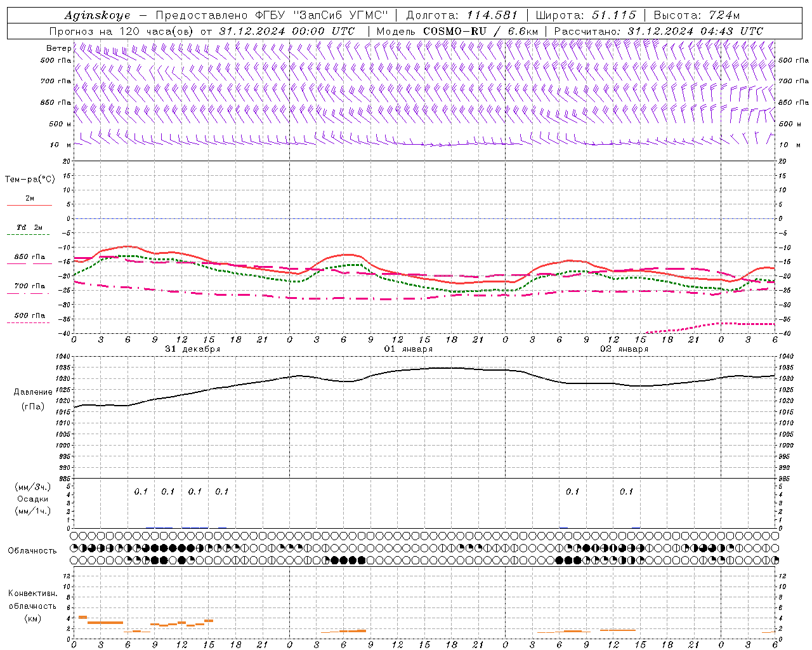Click 0.1 precipitation value near hour 12, 02 января
The width and height of the screenshot is (812, 650).
pos(626,491)
